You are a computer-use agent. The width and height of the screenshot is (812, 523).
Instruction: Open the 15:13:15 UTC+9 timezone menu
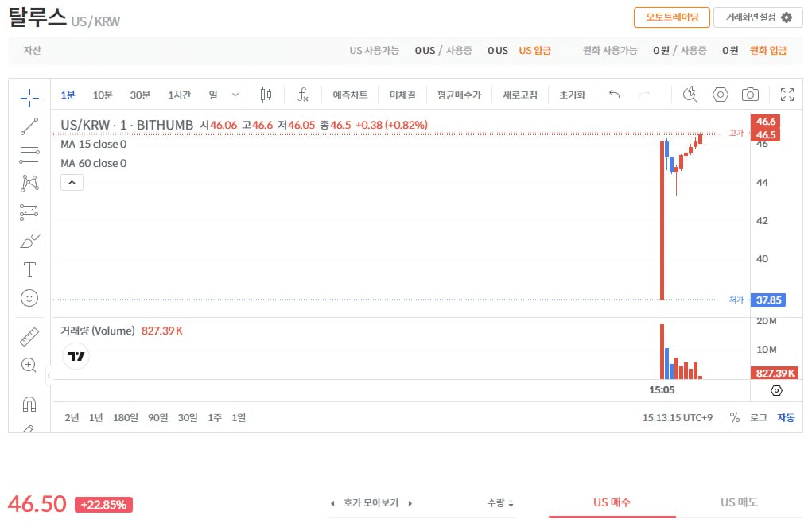coord(678,417)
